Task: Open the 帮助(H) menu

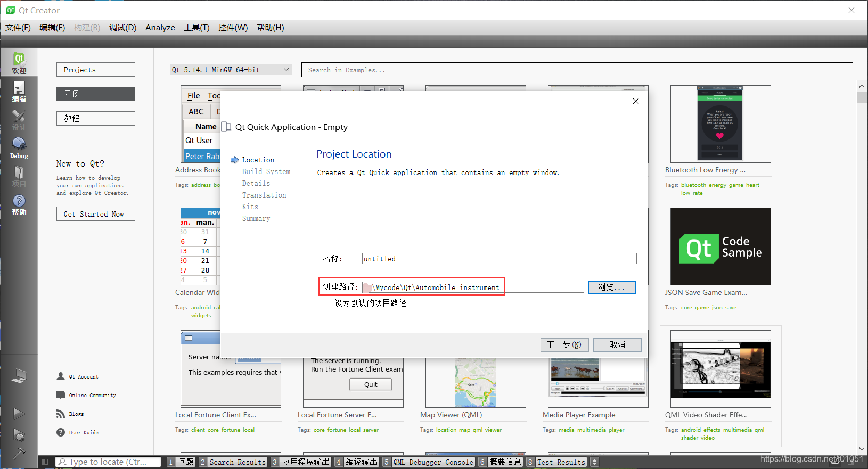Action: click(271, 28)
